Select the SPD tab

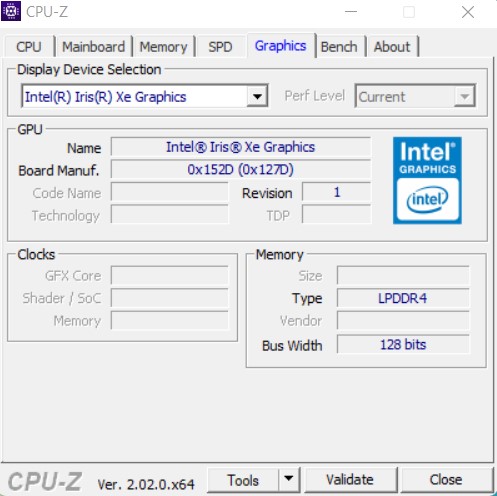[x=220, y=46]
